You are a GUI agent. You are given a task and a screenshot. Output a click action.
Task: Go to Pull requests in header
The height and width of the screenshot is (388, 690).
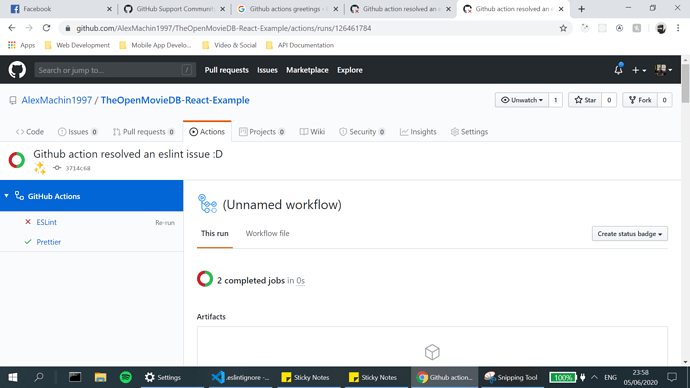pyautogui.click(x=226, y=70)
